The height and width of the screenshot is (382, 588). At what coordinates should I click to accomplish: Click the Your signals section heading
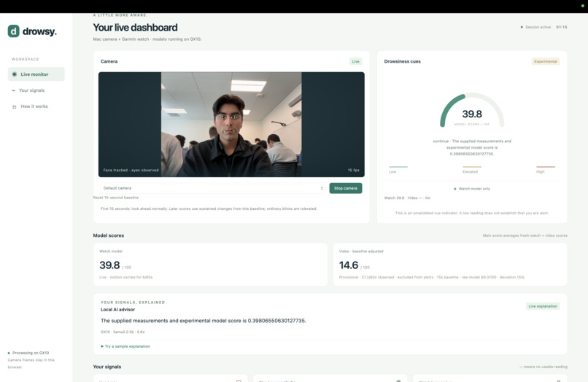tap(107, 367)
